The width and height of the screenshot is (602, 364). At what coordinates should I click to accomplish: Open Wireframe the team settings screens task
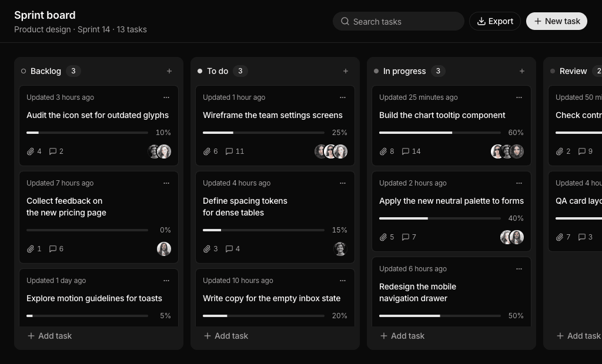coord(273,115)
